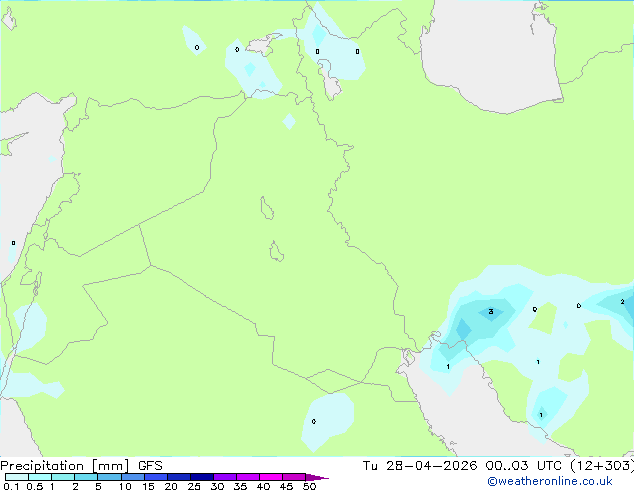Click the '3' precipitation value on the map
This screenshot has width=634, height=490.
491,311
